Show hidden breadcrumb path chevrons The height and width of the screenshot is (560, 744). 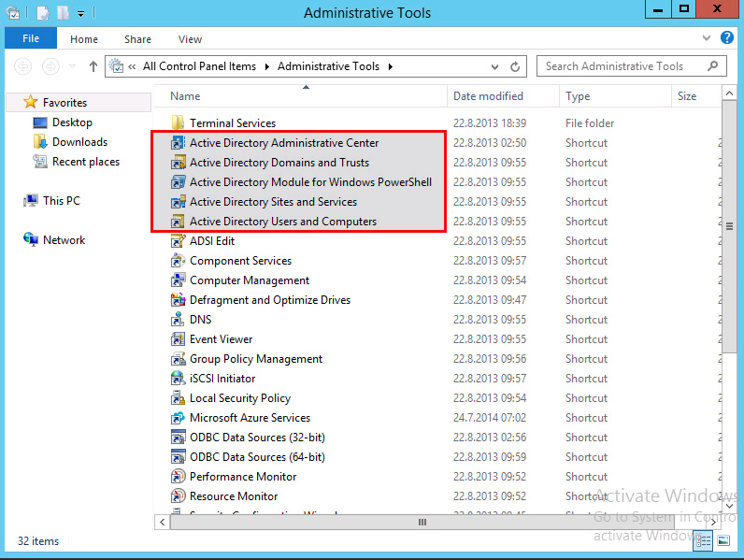132,67
